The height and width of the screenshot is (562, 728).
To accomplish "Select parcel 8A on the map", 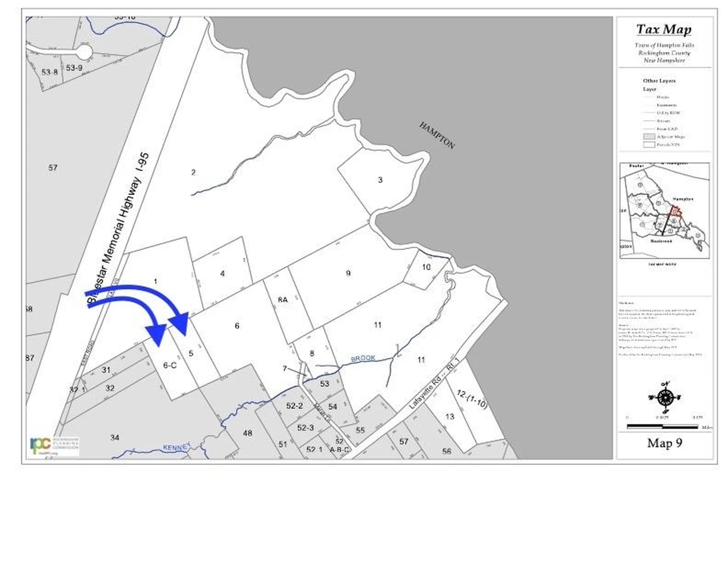I will (x=282, y=300).
